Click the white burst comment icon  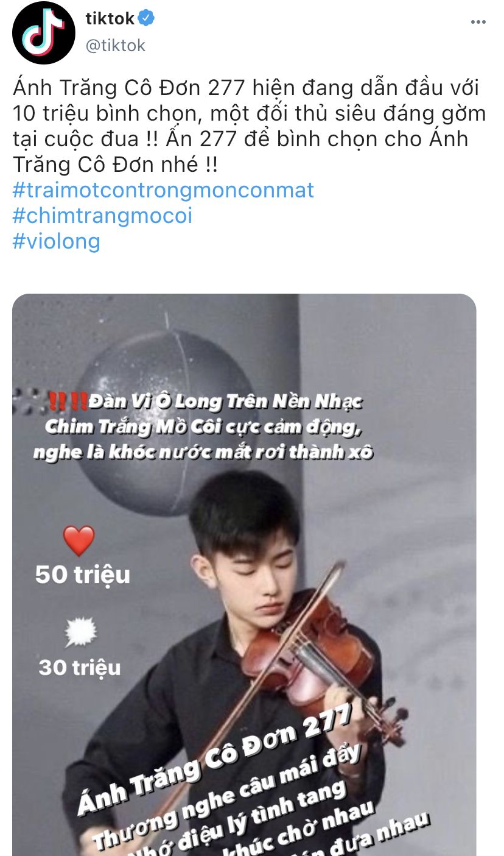click(80, 632)
